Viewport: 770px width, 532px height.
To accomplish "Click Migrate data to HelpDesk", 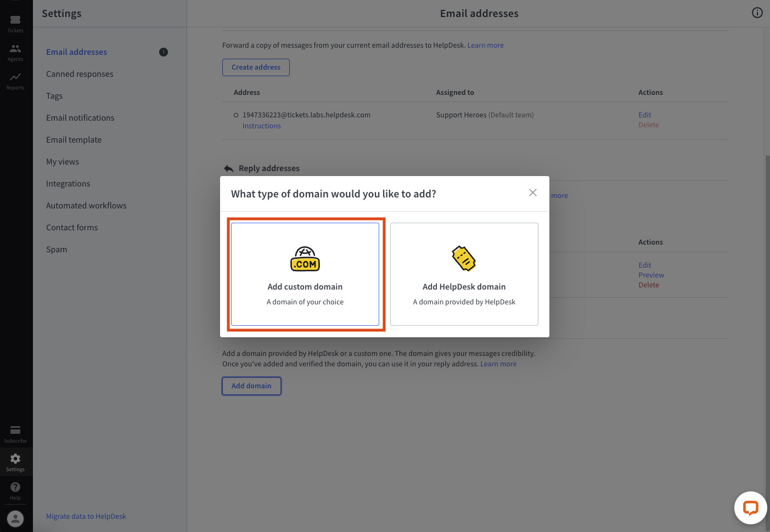I will coord(86,516).
